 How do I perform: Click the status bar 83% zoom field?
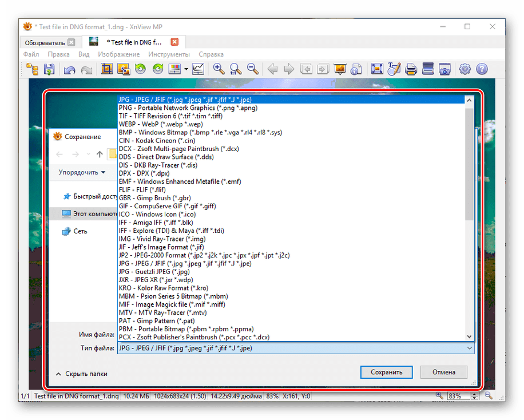pyautogui.click(x=459, y=396)
